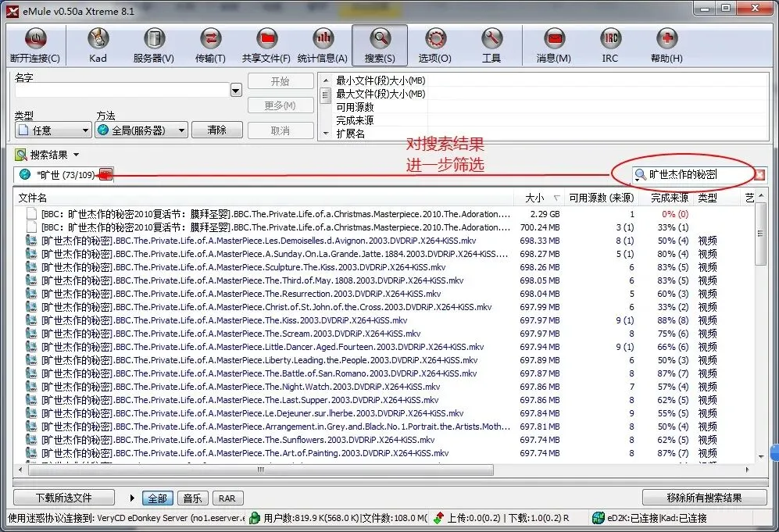Open the type (类型) dropdown set to 任意

point(52,130)
